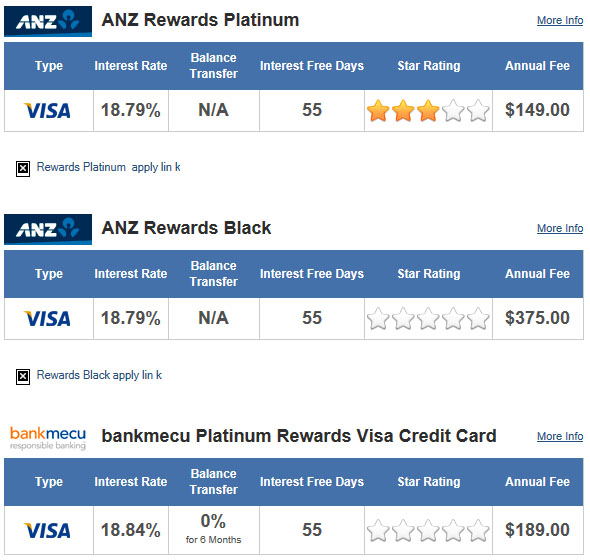Click the broken image icon for Rewards Platinum

click(23, 168)
